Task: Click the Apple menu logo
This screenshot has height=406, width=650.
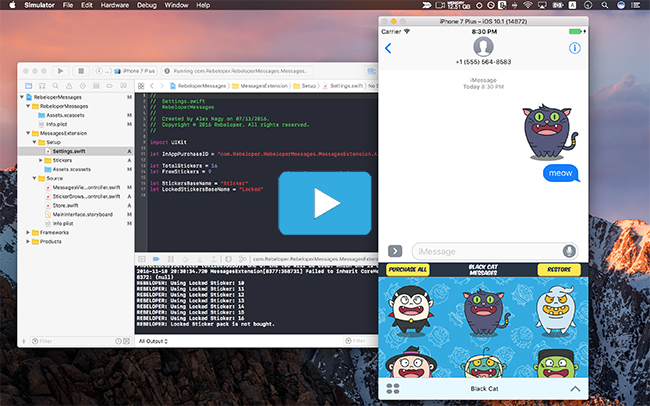Action: click(12, 5)
